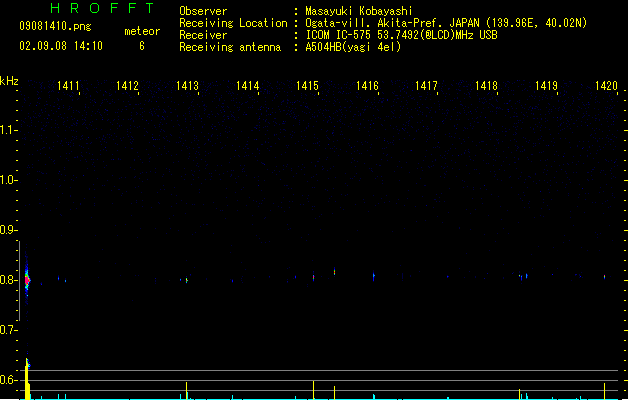Screen dimensions: 629x400
Task: Select observer name Masayuki Kobayashi
Action: (359, 11)
